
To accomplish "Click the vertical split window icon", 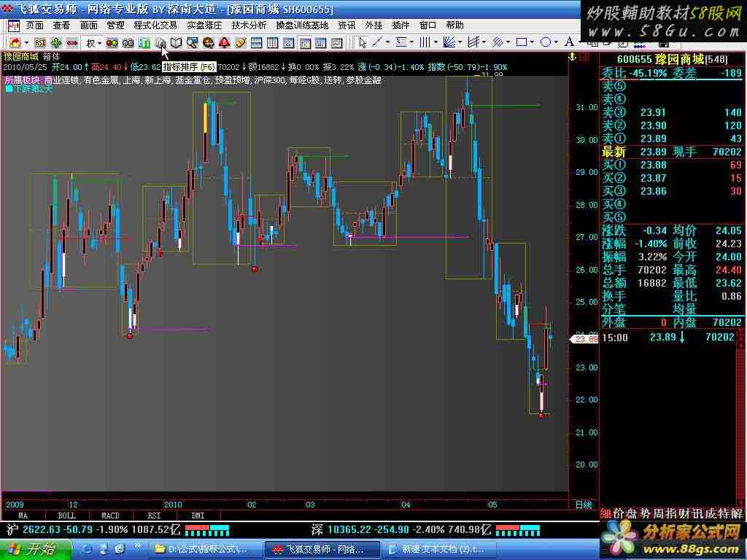I will tap(273, 43).
